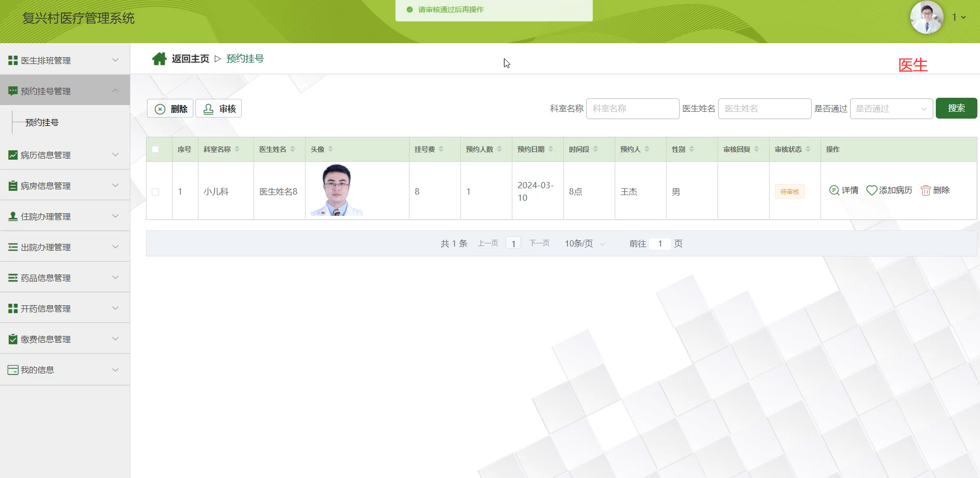
Task: Open the 缴费信息管理 menu label
Action: tap(46, 339)
